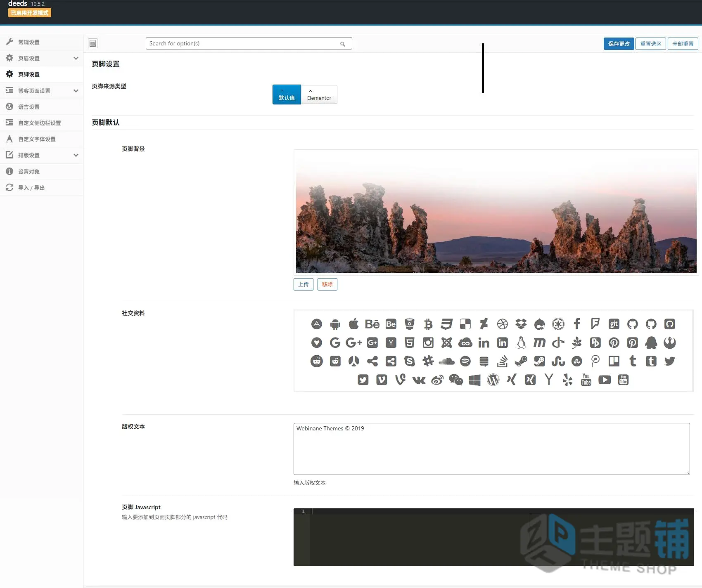This screenshot has height=588, width=702.
Task: Open 导入 / 导出 section
Action: tap(41, 188)
